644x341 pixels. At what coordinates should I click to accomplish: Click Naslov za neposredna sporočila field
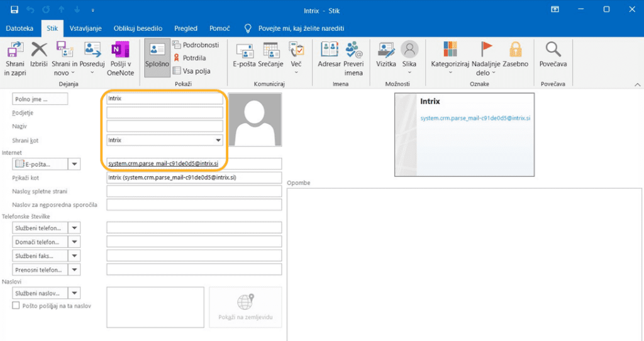point(194,204)
